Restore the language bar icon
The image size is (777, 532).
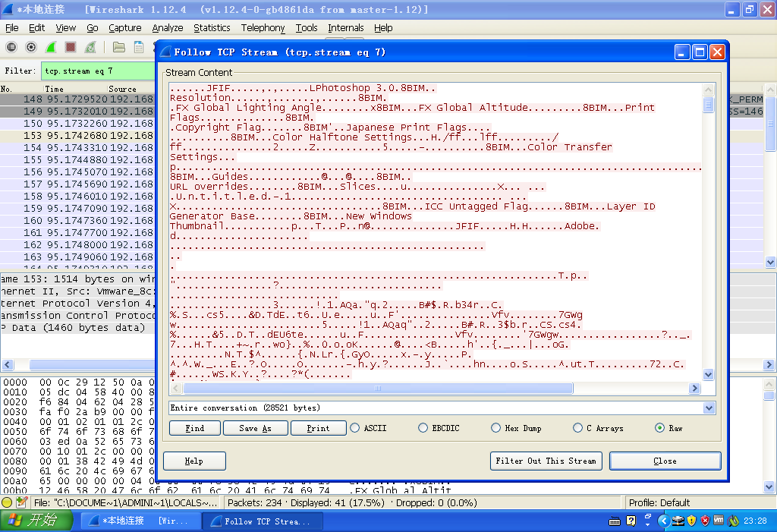pyautogui.click(x=648, y=517)
